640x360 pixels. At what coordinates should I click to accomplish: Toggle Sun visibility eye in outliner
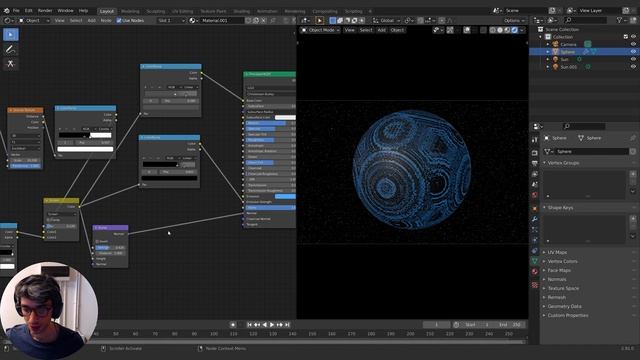633,59
